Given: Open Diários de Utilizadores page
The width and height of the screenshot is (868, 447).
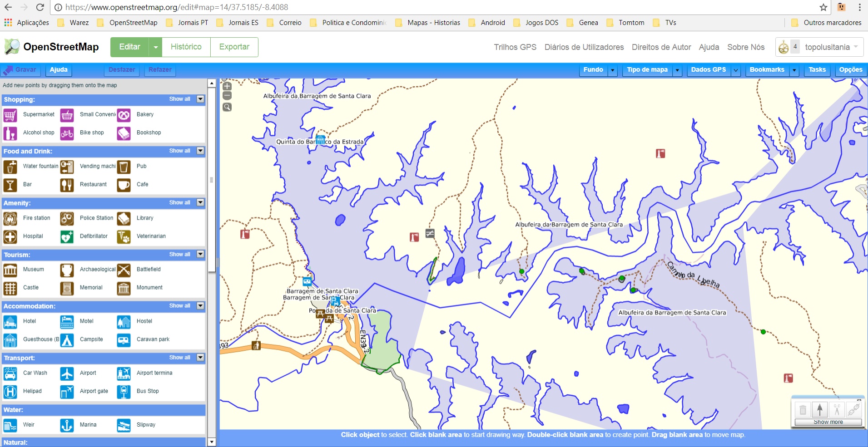Looking at the screenshot, I should point(584,47).
